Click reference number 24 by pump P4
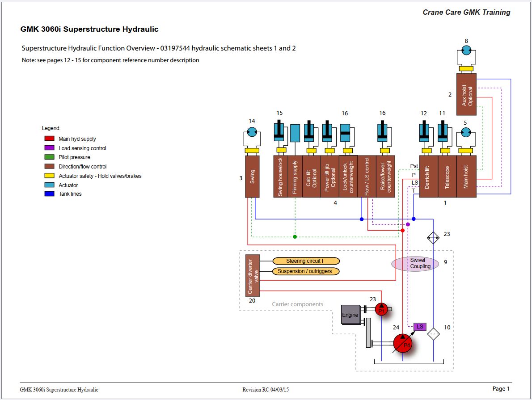This screenshot has height=400, width=532. pyautogui.click(x=396, y=328)
